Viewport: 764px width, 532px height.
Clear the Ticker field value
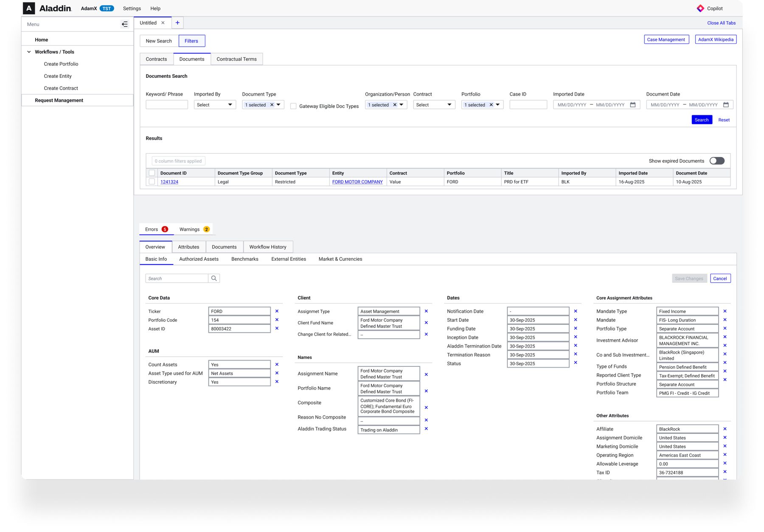point(277,311)
